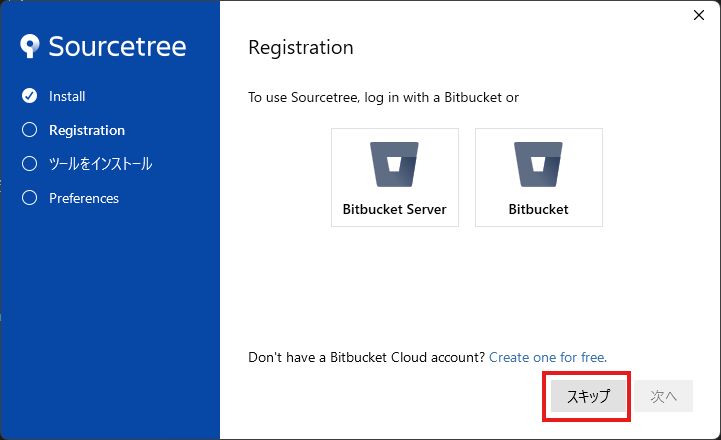The height and width of the screenshot is (440, 721).
Task: Follow the 'Create one for free' link
Action: 547,357
